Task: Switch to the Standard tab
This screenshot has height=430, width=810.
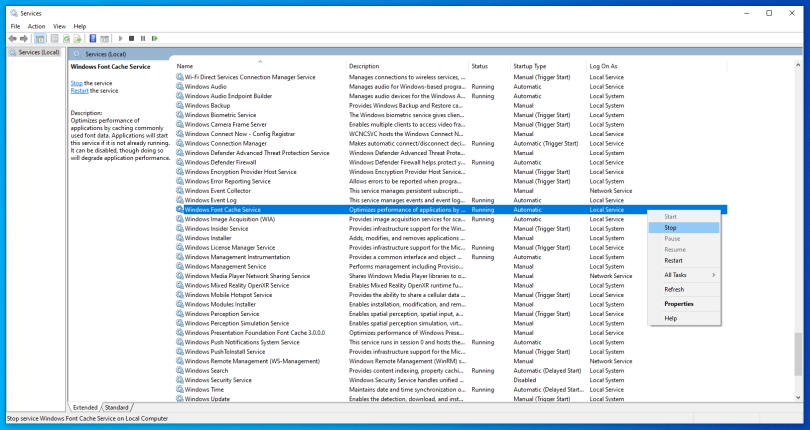Action: [x=117, y=408]
